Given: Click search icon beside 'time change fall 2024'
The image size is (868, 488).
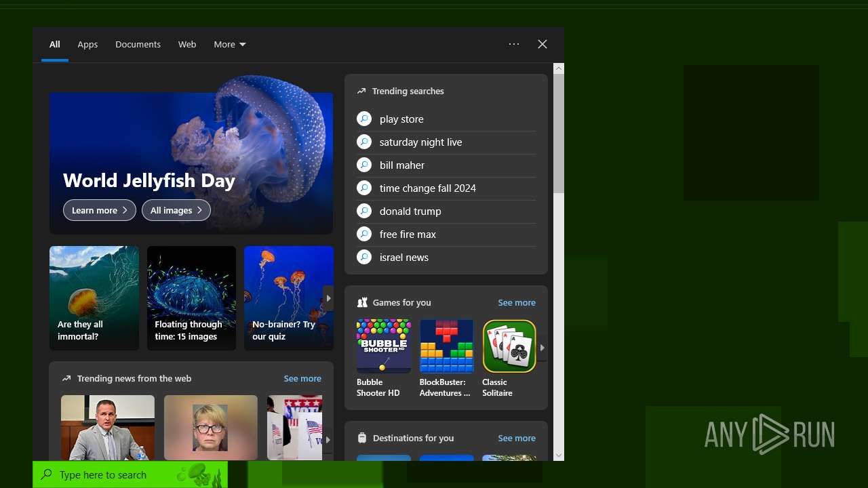Looking at the screenshot, I should pos(364,188).
